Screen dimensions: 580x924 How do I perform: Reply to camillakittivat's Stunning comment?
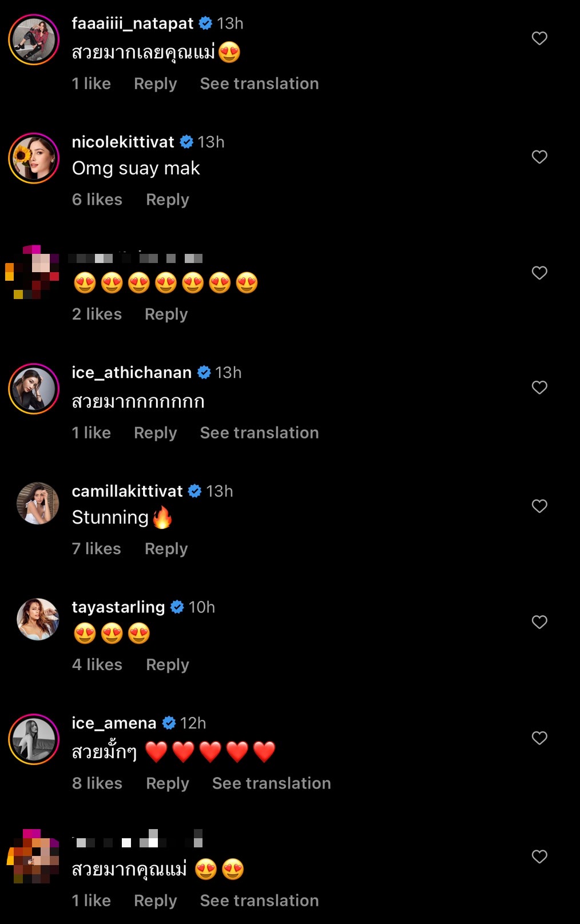166,549
